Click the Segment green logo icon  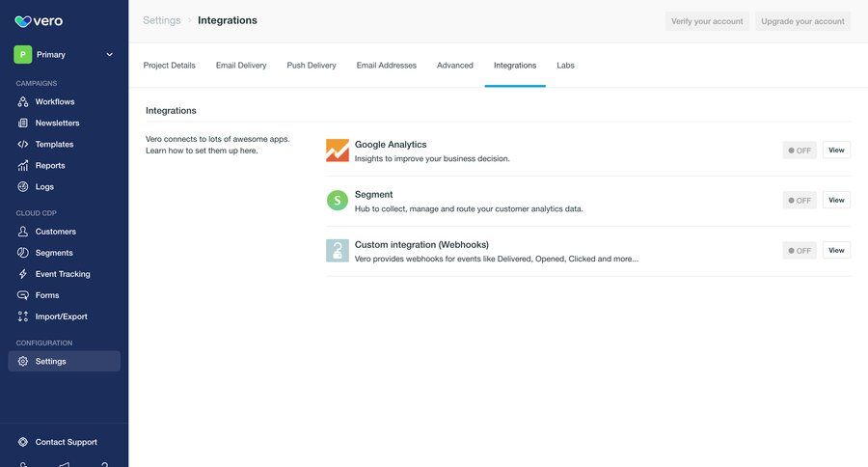click(x=338, y=200)
